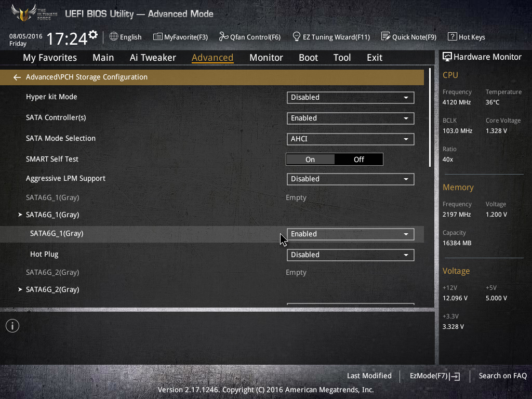Click CPU frequency value 4120 MHz
This screenshot has width=532, height=399.
[457, 102]
